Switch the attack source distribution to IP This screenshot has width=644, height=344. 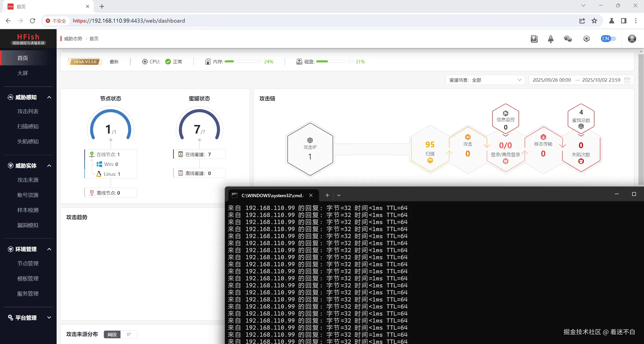(129, 334)
